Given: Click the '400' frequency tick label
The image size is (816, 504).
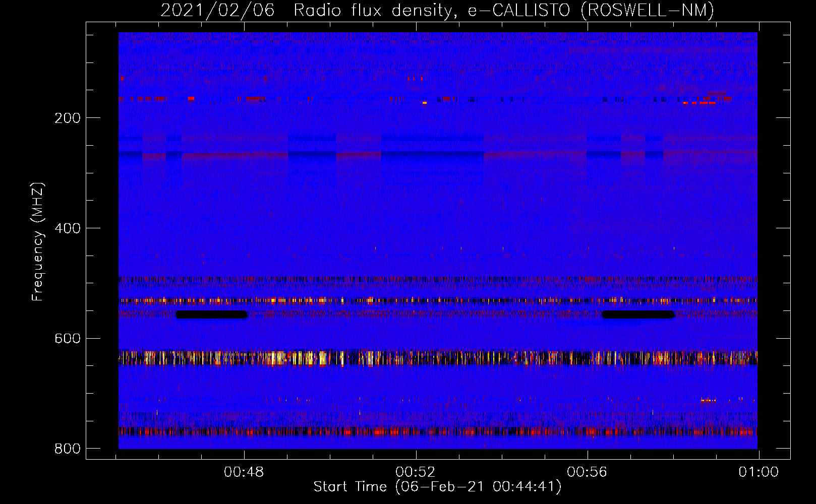Looking at the screenshot, I should 68,228.
